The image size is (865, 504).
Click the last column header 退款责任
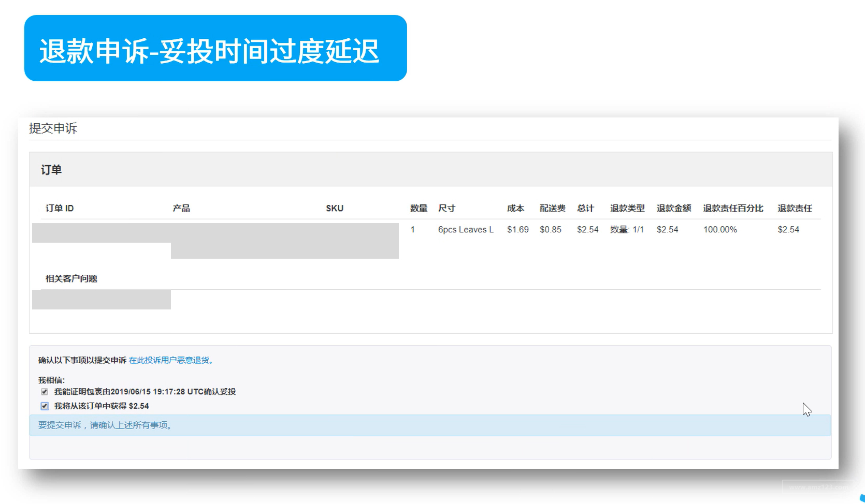pyautogui.click(x=795, y=208)
